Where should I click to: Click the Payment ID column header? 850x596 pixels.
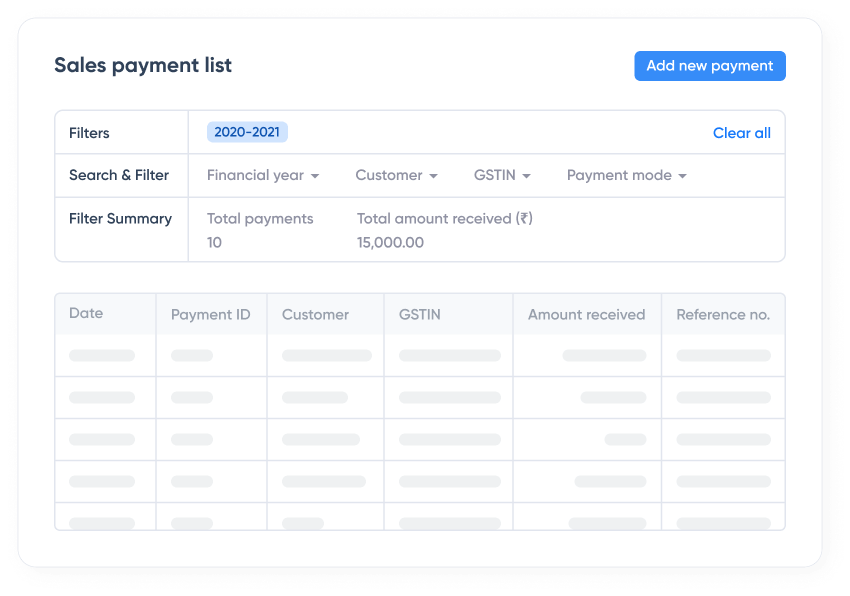point(211,313)
